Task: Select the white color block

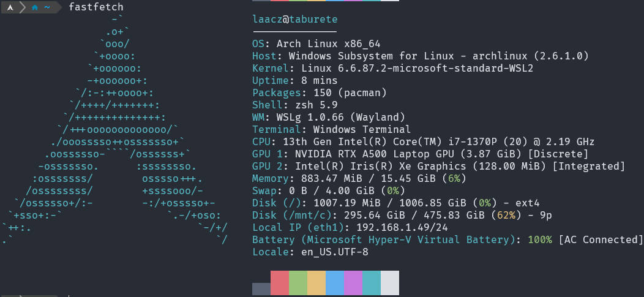Action: (x=390, y=283)
